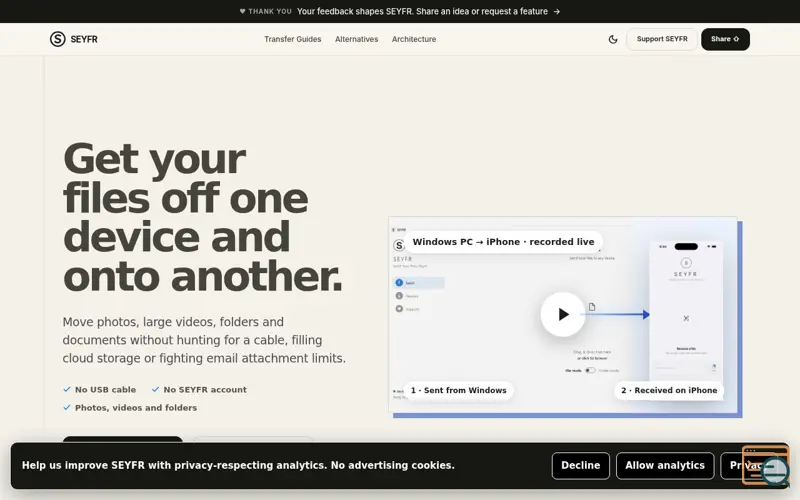The image size is (800, 500).
Task: Click the SEYFR wordmark in the header
Action: (84, 39)
